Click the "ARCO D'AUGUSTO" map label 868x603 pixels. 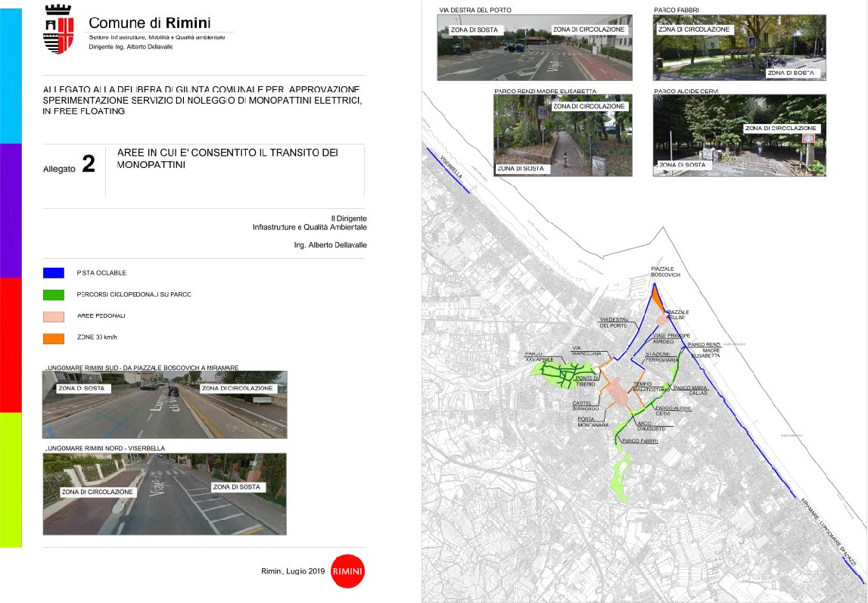click(x=650, y=426)
